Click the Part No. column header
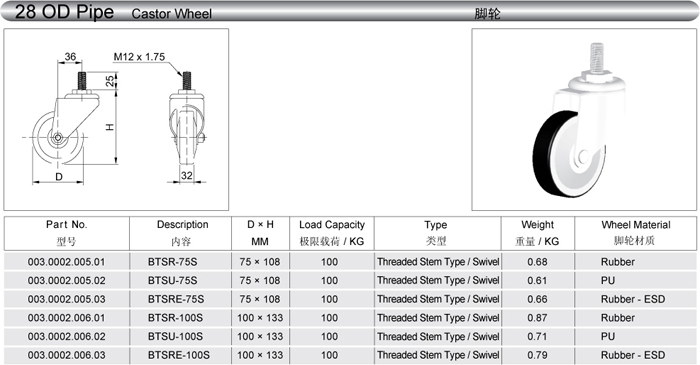 click(67, 233)
